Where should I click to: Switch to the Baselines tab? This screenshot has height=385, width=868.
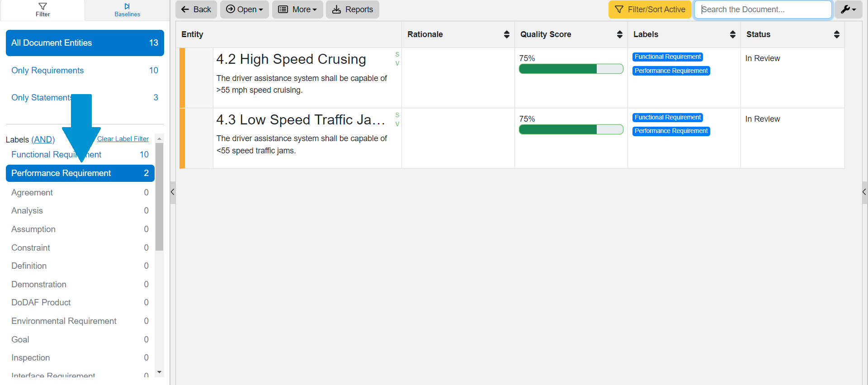127,10
